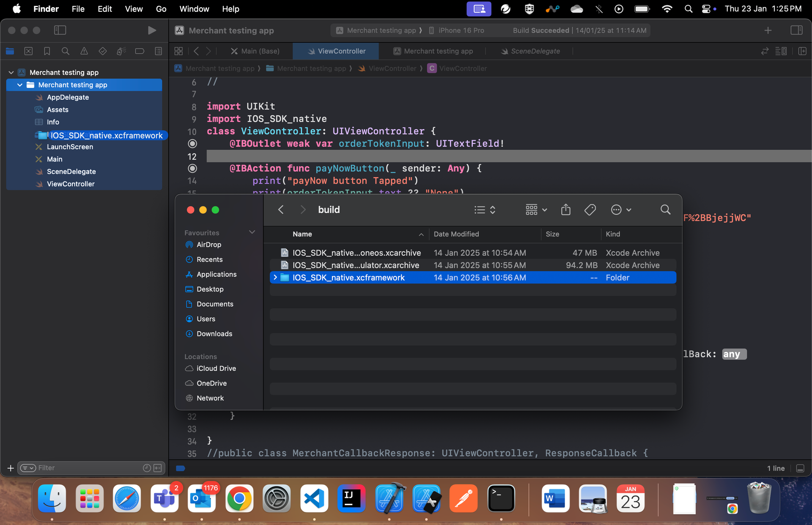Toggle the Xcode navigator sidebar

point(60,30)
